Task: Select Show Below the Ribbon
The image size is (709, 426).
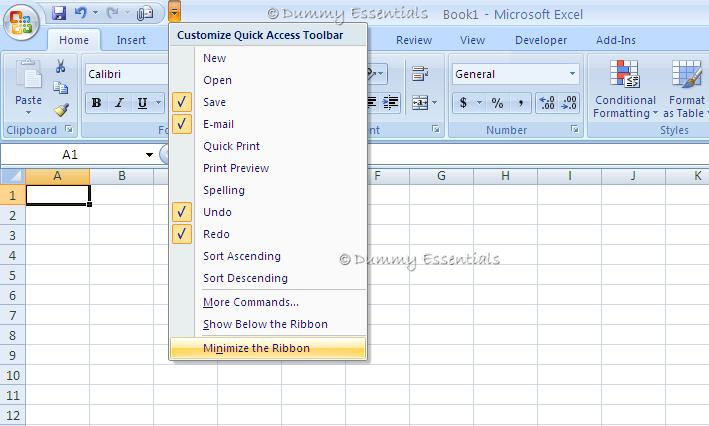Action: click(x=268, y=324)
